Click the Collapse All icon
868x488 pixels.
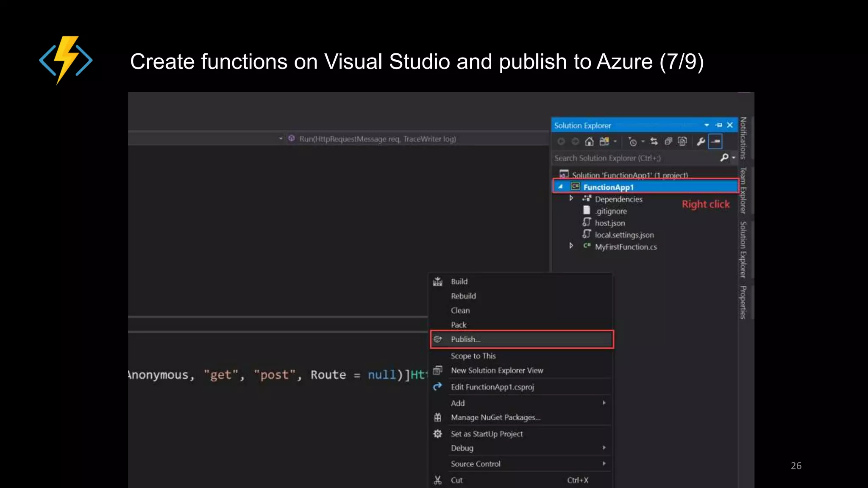(668, 141)
